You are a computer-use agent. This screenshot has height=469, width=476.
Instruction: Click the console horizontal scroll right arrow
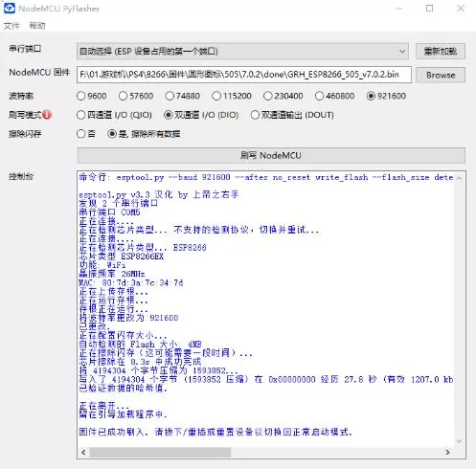tap(447, 452)
